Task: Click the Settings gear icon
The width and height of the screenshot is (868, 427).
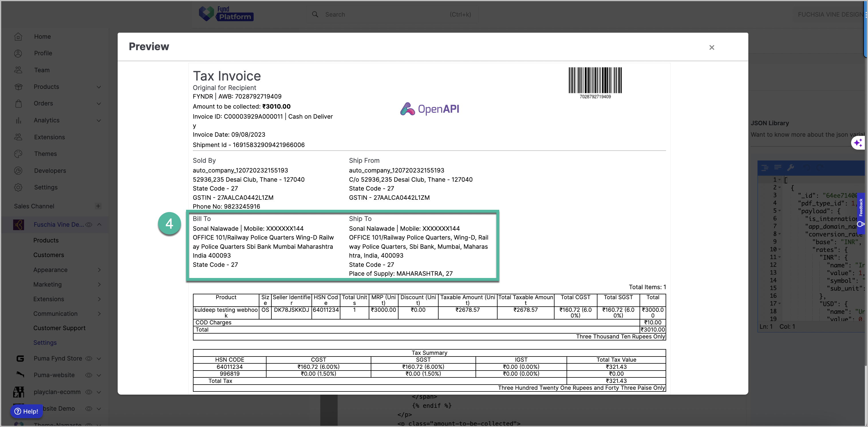Action: pos(19,187)
